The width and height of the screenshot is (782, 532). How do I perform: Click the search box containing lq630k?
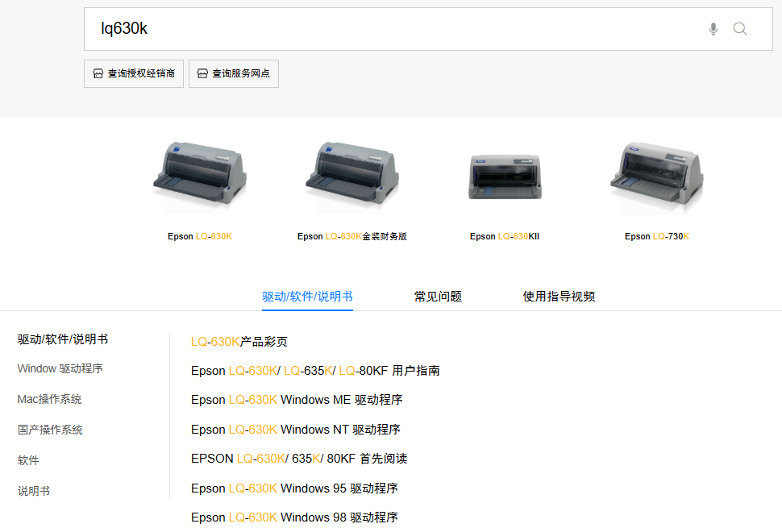pos(428,29)
